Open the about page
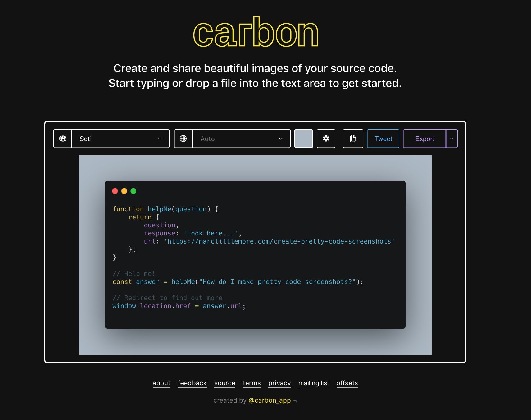Screen dimensions: 531x420 161,383
